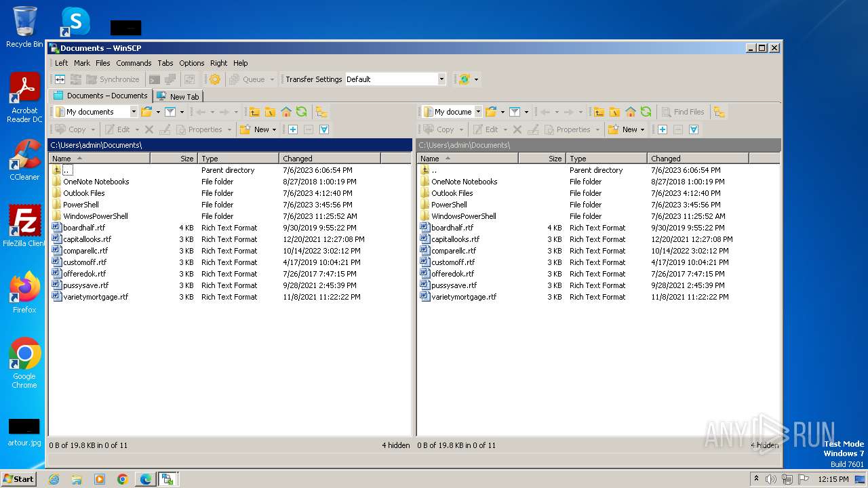This screenshot has height=488, width=868.
Task: Click the right panel New button
Action: tap(624, 129)
